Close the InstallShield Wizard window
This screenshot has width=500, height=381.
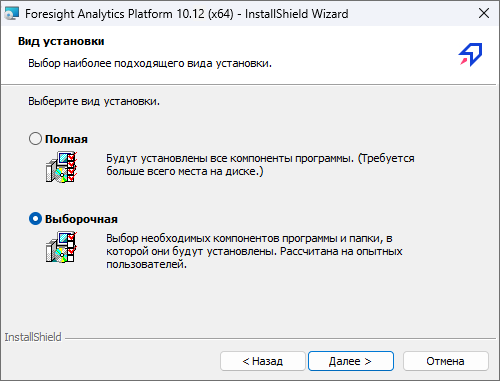pyautogui.click(x=484, y=13)
